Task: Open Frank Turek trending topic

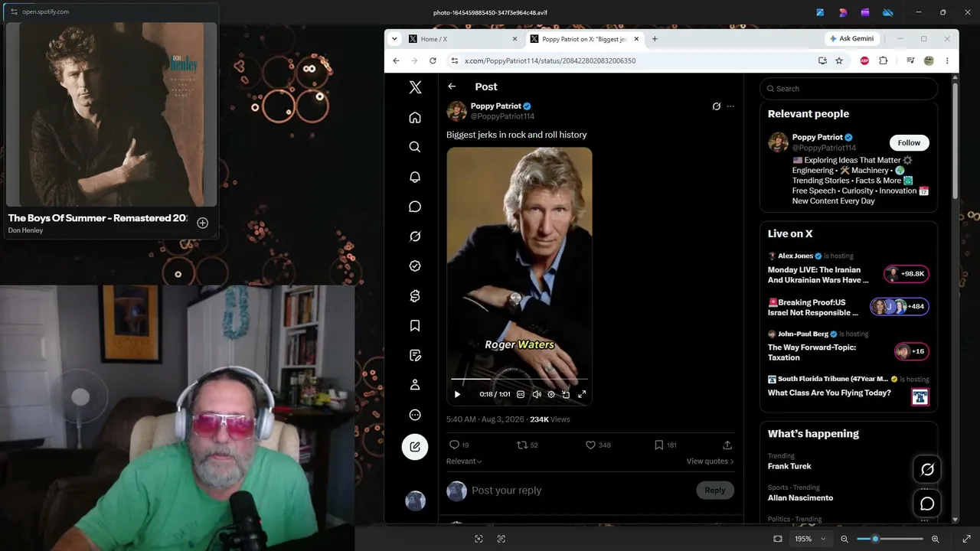Action: pyautogui.click(x=789, y=466)
